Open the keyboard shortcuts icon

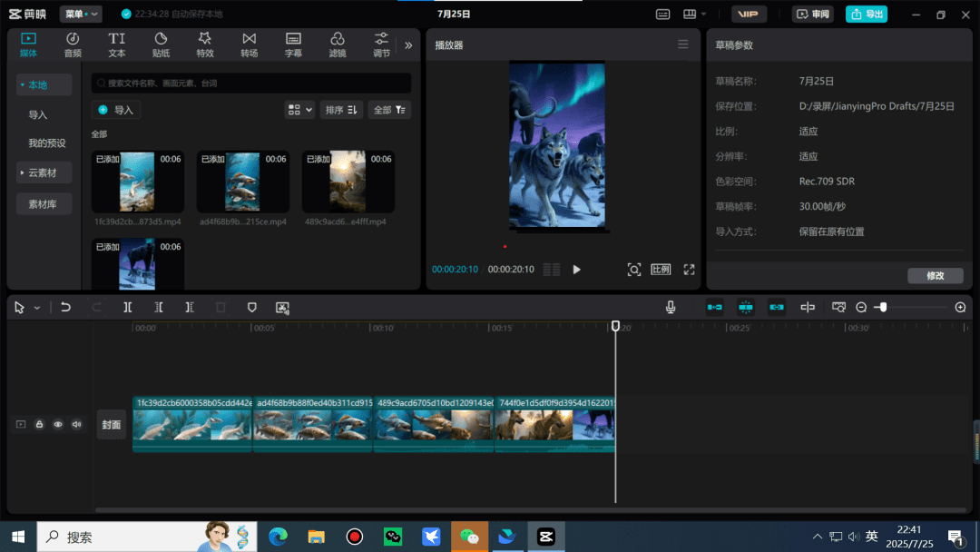coord(662,14)
